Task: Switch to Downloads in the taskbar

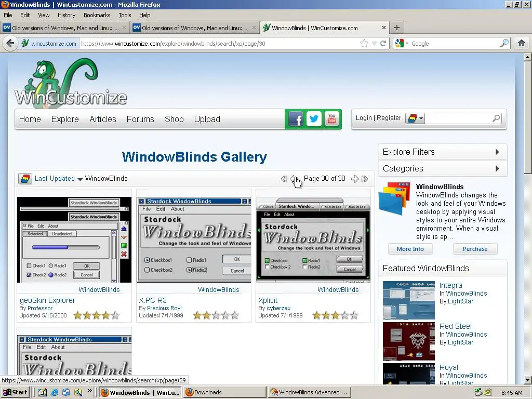Action: [224, 393]
